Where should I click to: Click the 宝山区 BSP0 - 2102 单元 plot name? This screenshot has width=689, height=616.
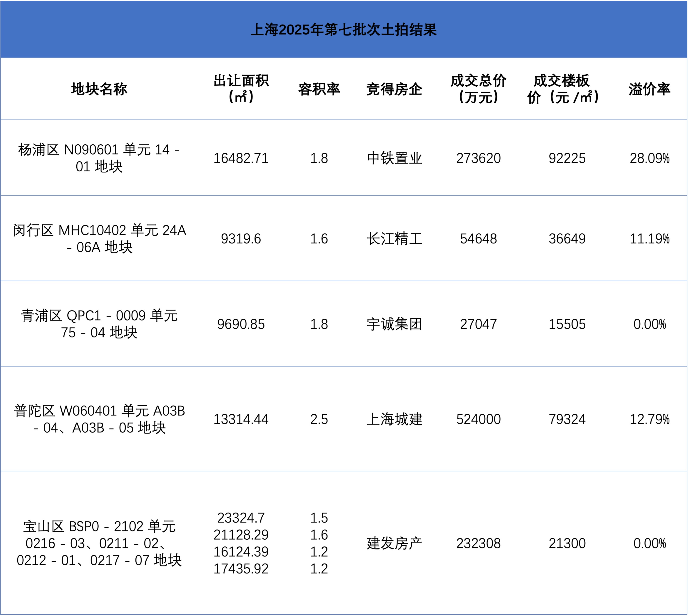pyautogui.click(x=99, y=543)
